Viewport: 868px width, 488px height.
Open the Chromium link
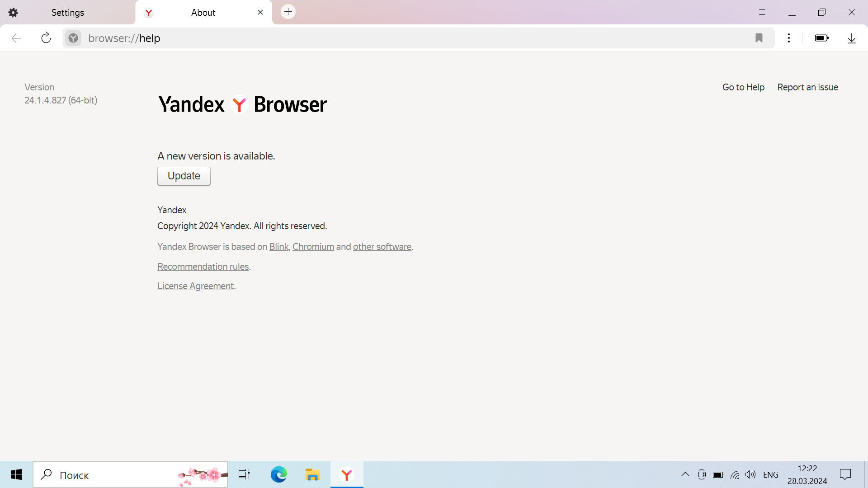pyautogui.click(x=313, y=247)
